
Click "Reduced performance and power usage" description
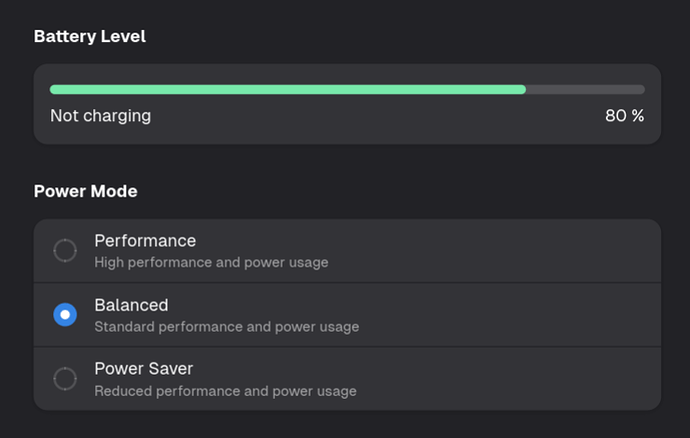pos(225,391)
